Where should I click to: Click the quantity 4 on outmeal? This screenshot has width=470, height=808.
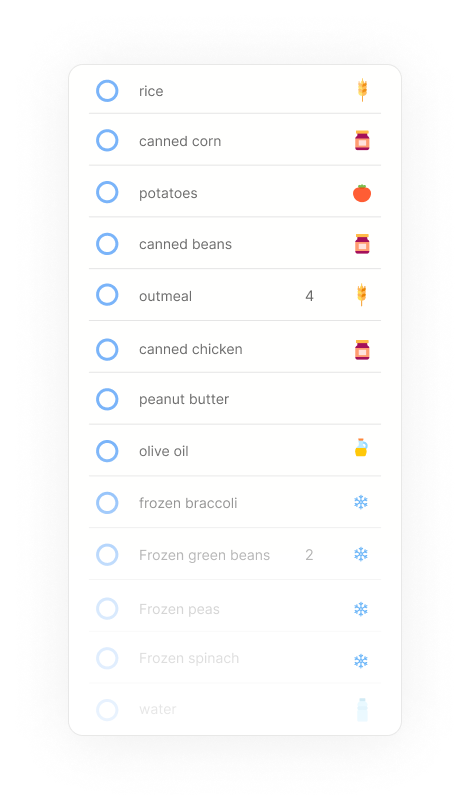tap(309, 296)
